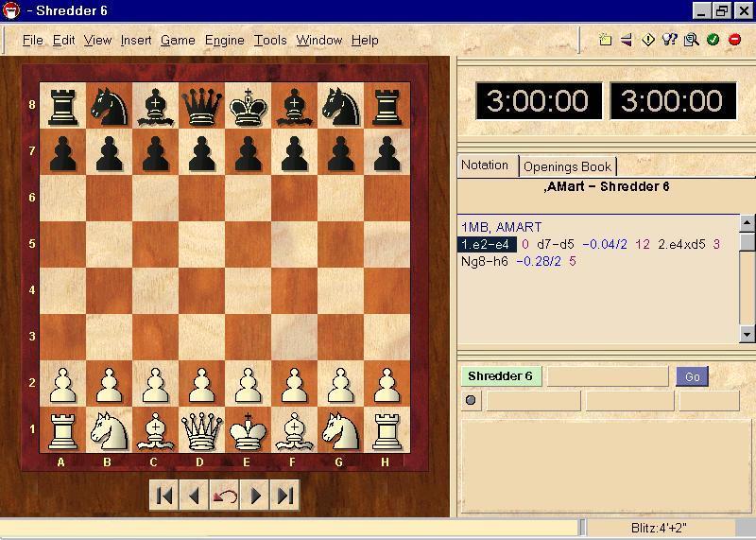Open the Engine menu
The image size is (756, 540).
tap(224, 40)
